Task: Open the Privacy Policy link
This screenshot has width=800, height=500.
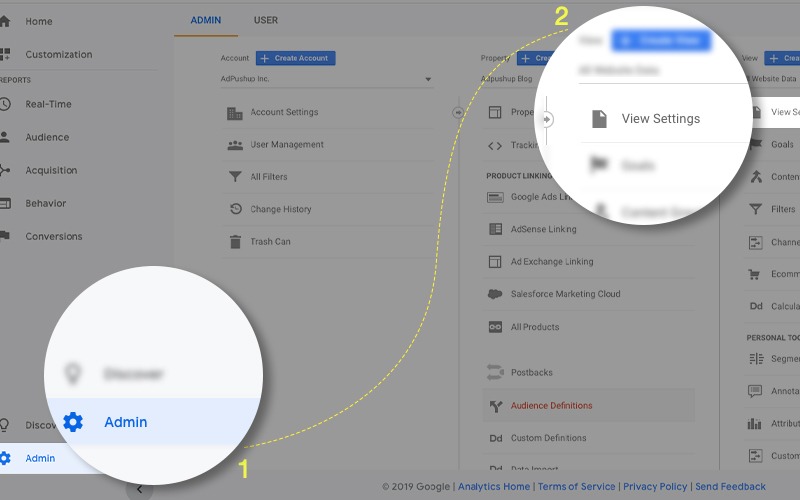Action: (655, 487)
